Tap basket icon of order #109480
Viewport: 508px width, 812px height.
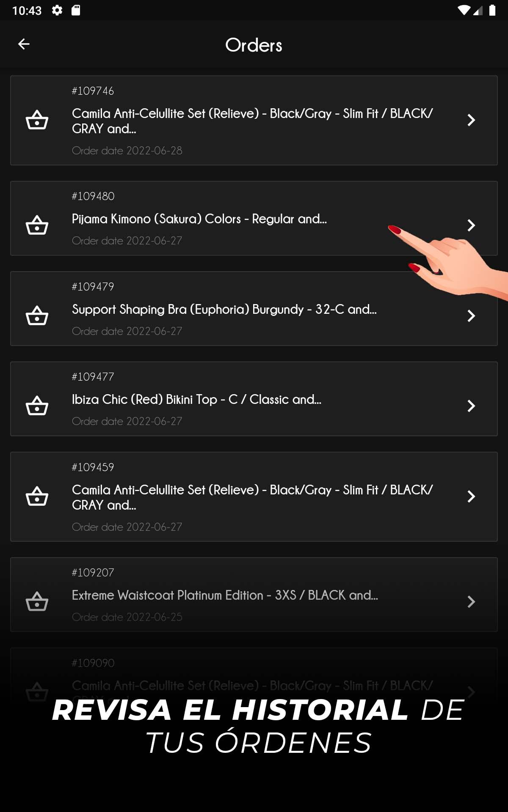click(37, 225)
